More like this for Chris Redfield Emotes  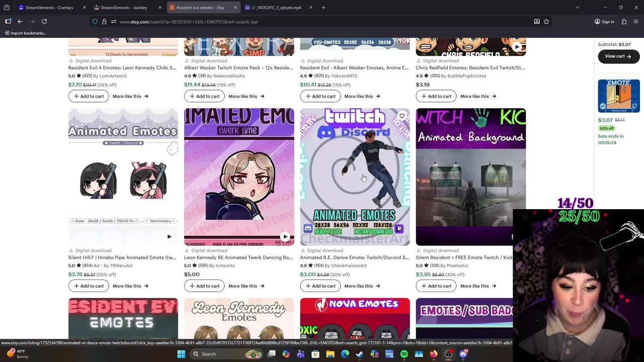click(x=478, y=96)
